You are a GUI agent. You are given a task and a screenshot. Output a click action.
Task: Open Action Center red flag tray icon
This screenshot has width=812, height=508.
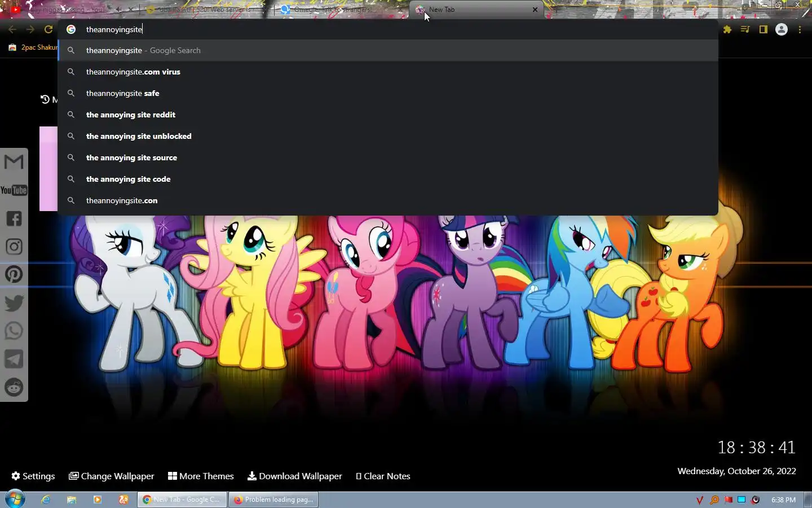pos(728,500)
